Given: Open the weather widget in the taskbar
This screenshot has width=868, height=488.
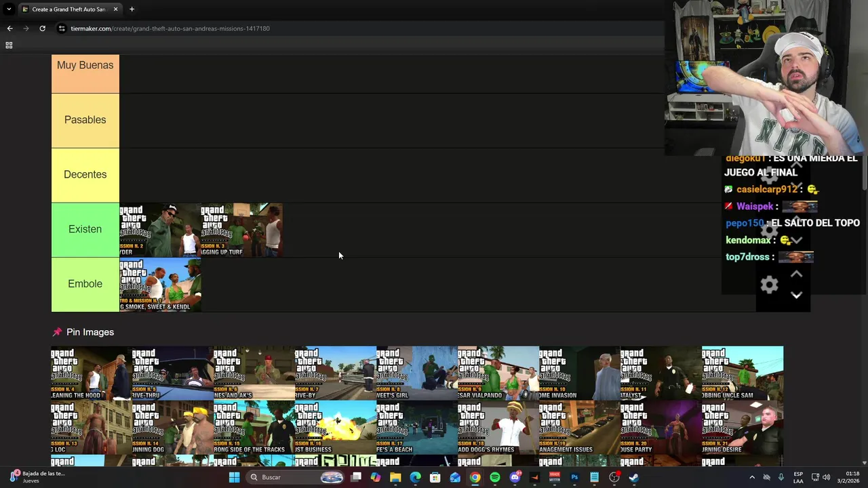Looking at the screenshot, I should pyautogui.click(x=37, y=477).
